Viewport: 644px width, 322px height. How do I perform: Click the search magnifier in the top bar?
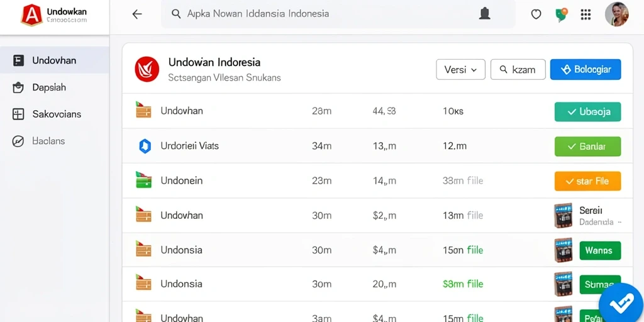tap(176, 14)
